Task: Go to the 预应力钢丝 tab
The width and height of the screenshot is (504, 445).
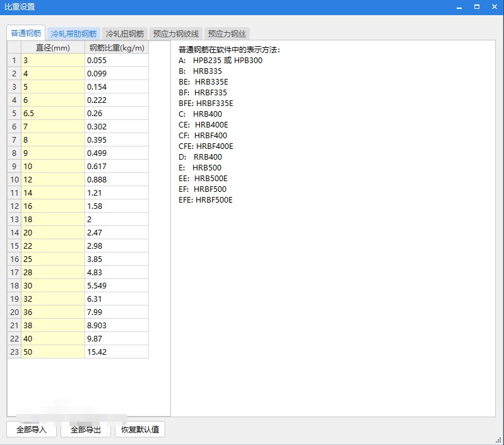Action: tap(227, 33)
